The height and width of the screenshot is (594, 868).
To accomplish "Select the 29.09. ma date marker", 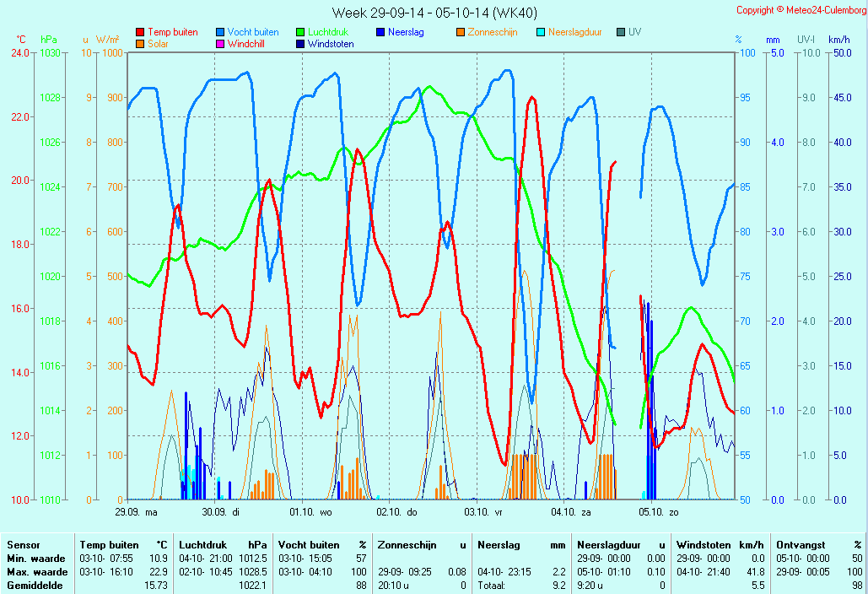I will 137,511.
